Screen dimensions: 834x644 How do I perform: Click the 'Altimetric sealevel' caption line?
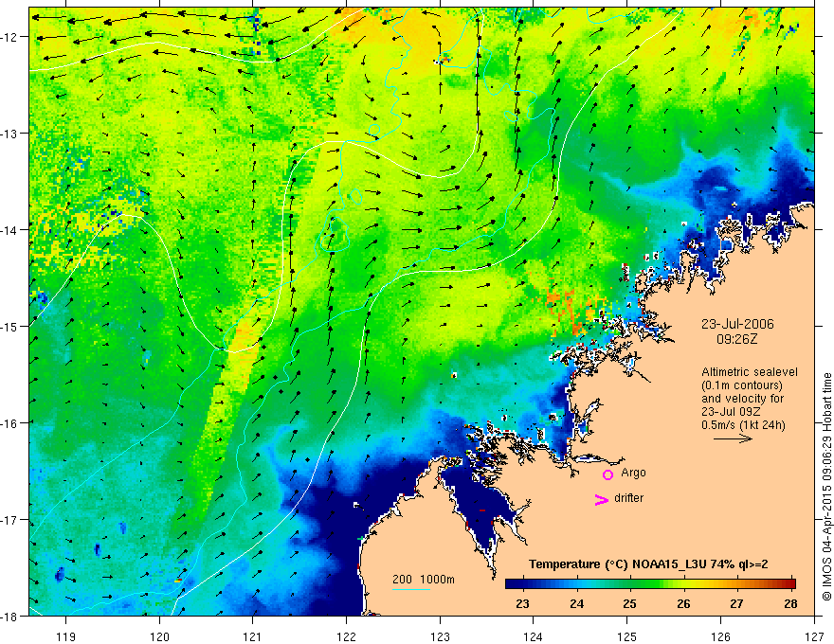coord(750,372)
